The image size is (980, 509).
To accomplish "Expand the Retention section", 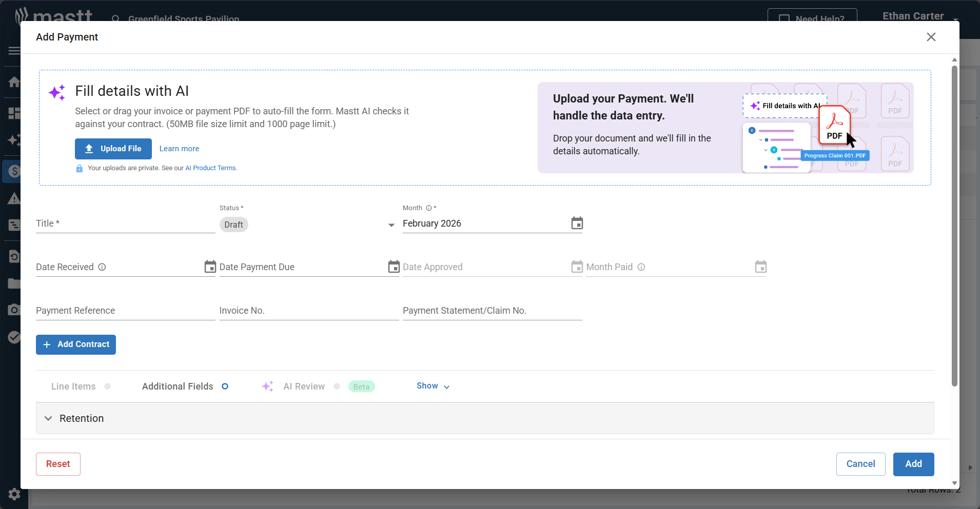I will [48, 418].
